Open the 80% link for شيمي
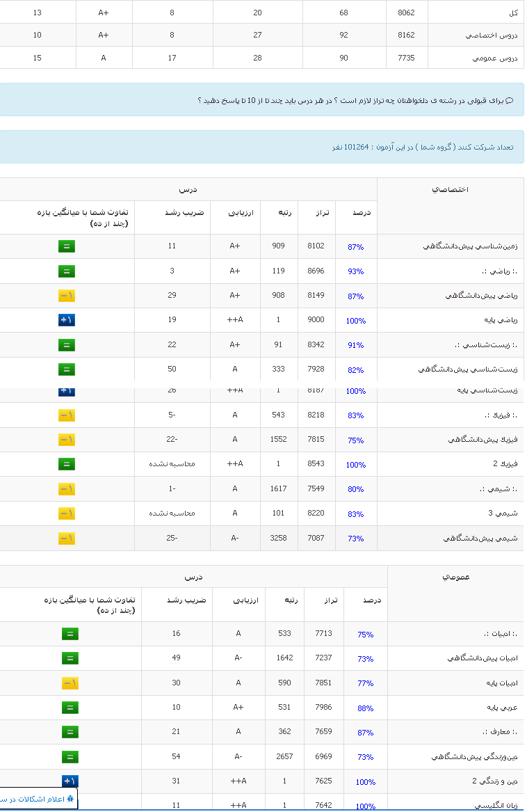The height and width of the screenshot is (812, 527). click(x=356, y=489)
